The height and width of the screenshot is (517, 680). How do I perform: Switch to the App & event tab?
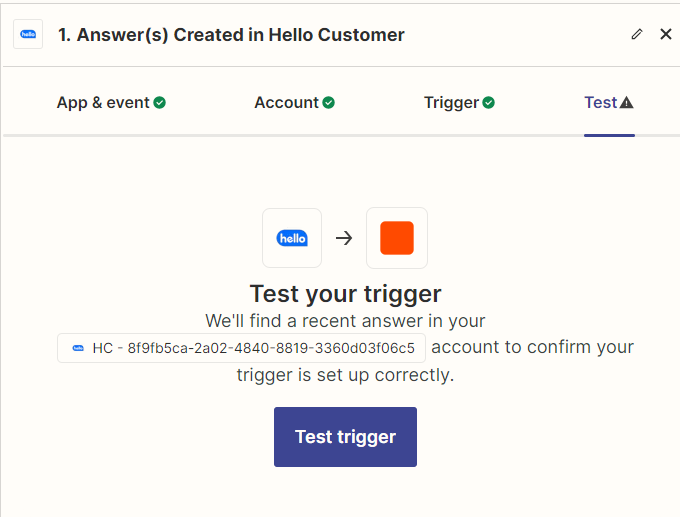pos(103,102)
